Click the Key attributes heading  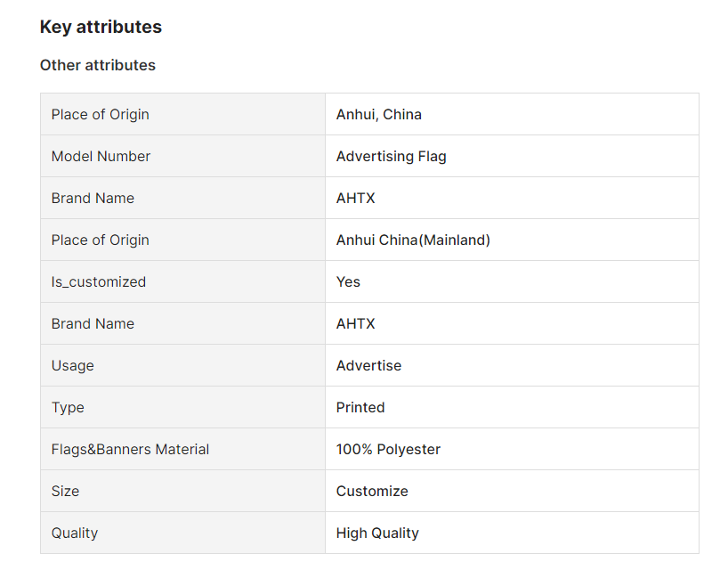pos(101,27)
